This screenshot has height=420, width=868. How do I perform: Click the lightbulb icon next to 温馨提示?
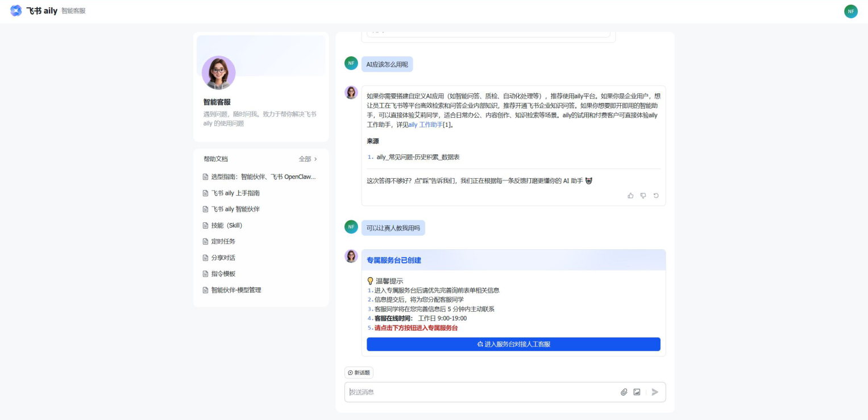(370, 281)
